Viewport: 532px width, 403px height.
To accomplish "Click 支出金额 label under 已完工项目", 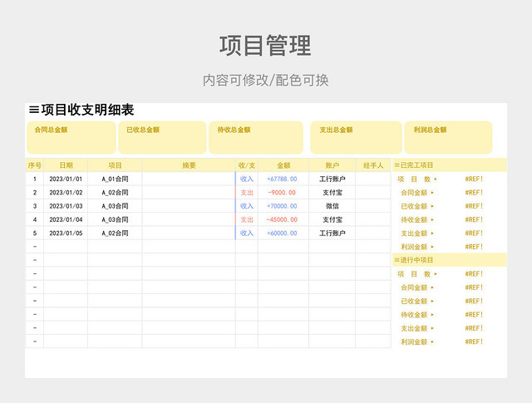I will 414,233.
